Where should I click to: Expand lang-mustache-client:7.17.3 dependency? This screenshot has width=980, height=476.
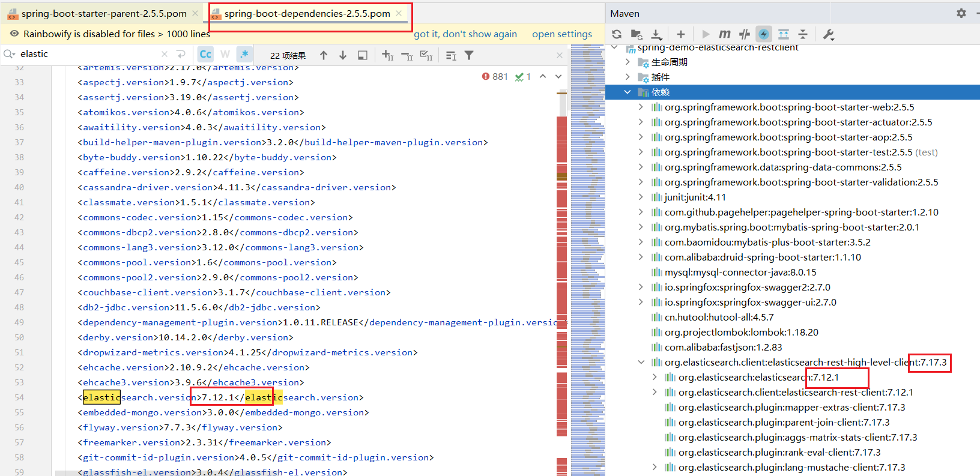[x=655, y=467]
